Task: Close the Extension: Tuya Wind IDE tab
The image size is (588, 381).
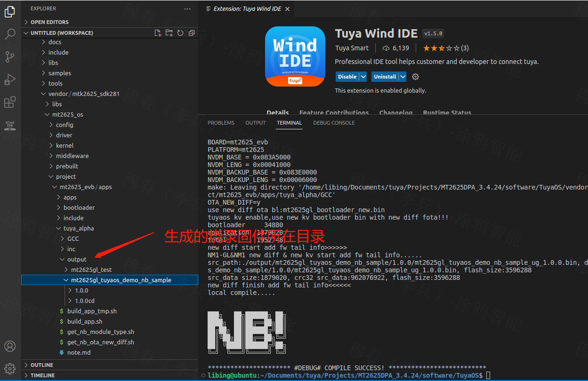Action: click(287, 9)
